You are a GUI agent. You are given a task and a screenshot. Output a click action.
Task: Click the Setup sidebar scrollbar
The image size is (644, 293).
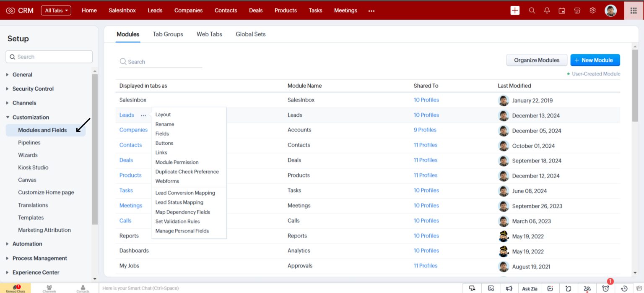pos(95,149)
